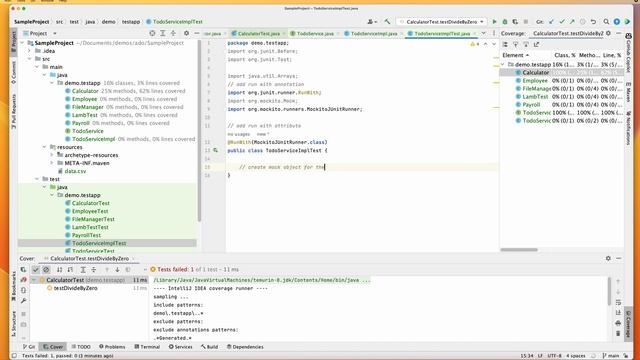Image resolution: width=640 pixels, height=360 pixels.
Task: Click the Git commit checkmark icon
Action: [x=562, y=22]
